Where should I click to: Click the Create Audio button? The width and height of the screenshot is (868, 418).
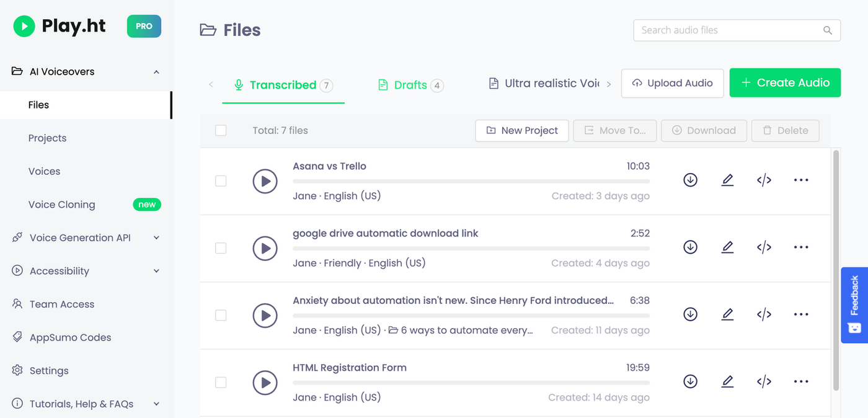785,82
